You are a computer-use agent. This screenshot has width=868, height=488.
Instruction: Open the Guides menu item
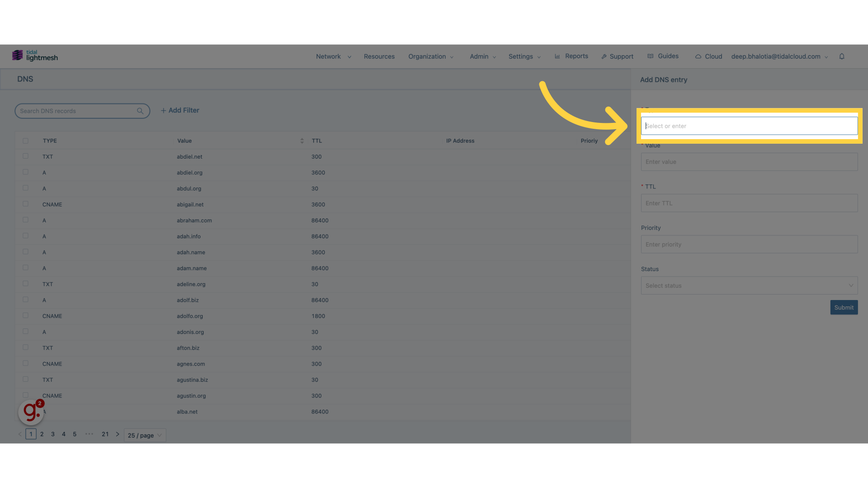coord(663,56)
